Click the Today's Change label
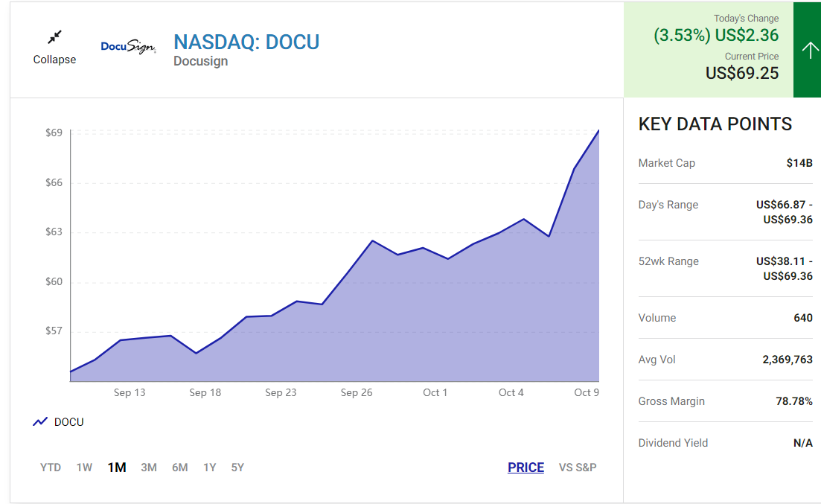Screen dimensions: 821x504 (746, 19)
